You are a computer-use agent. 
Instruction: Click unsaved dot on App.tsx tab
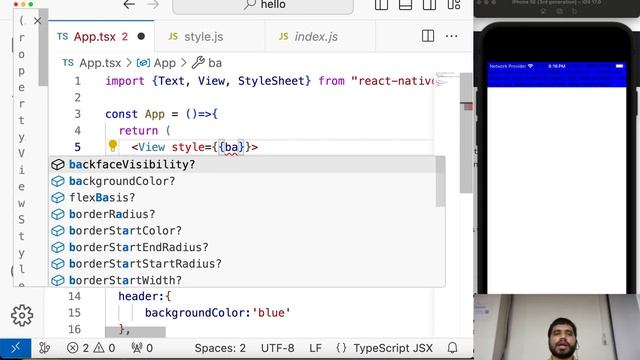pyautogui.click(x=141, y=37)
